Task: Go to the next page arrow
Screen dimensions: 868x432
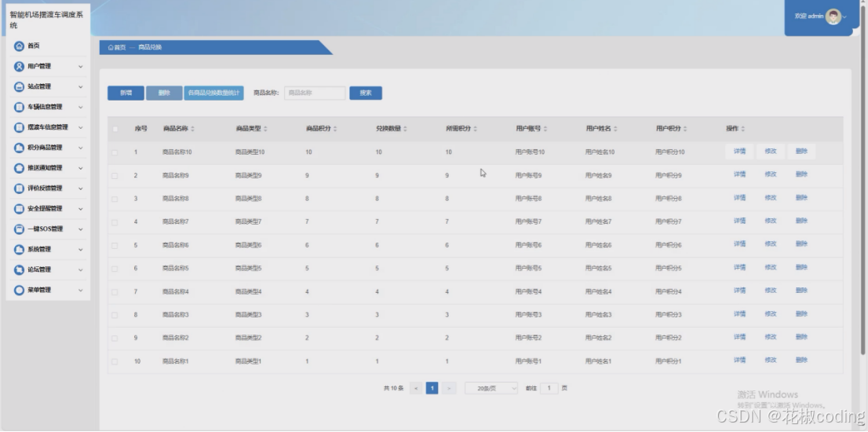Action: click(449, 388)
